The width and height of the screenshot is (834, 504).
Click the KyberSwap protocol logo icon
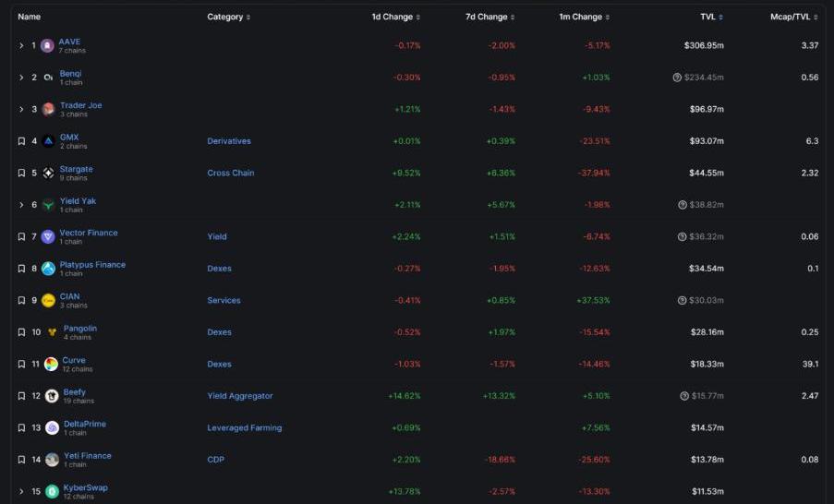[52, 491]
